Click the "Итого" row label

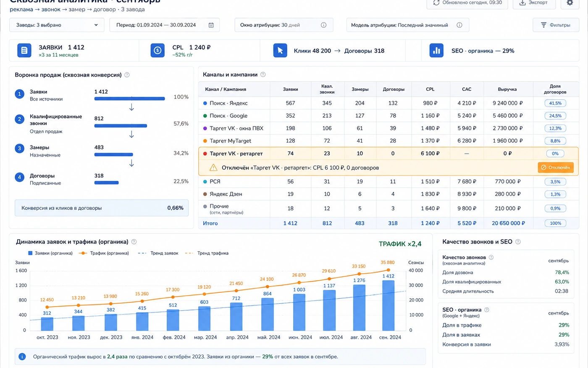pyautogui.click(x=210, y=223)
